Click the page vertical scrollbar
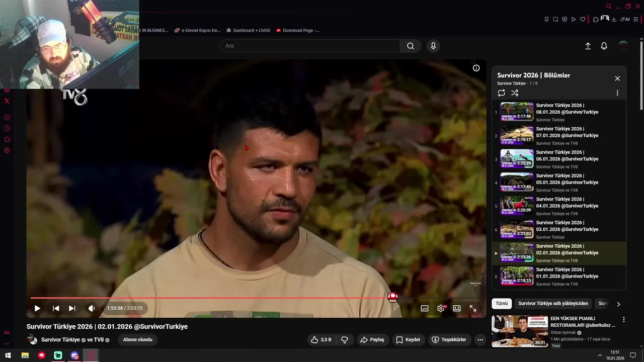The height and width of the screenshot is (362, 644). pos(641,75)
